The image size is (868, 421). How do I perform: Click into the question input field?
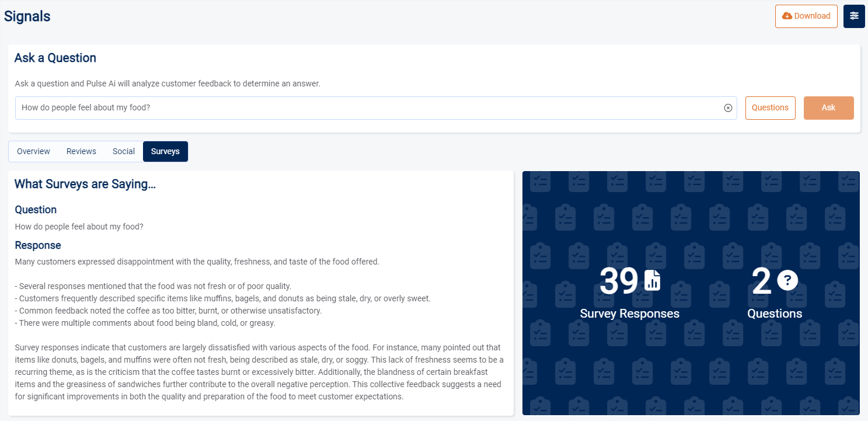(x=368, y=108)
